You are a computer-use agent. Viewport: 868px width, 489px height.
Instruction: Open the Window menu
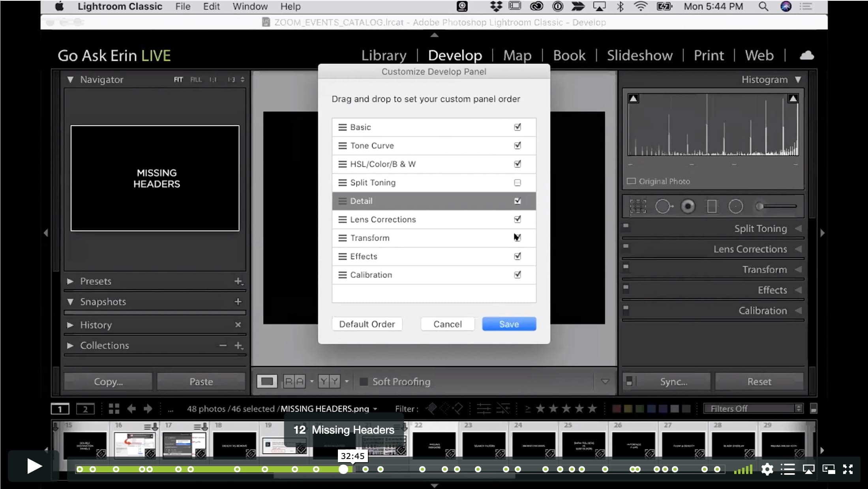pyautogui.click(x=250, y=6)
